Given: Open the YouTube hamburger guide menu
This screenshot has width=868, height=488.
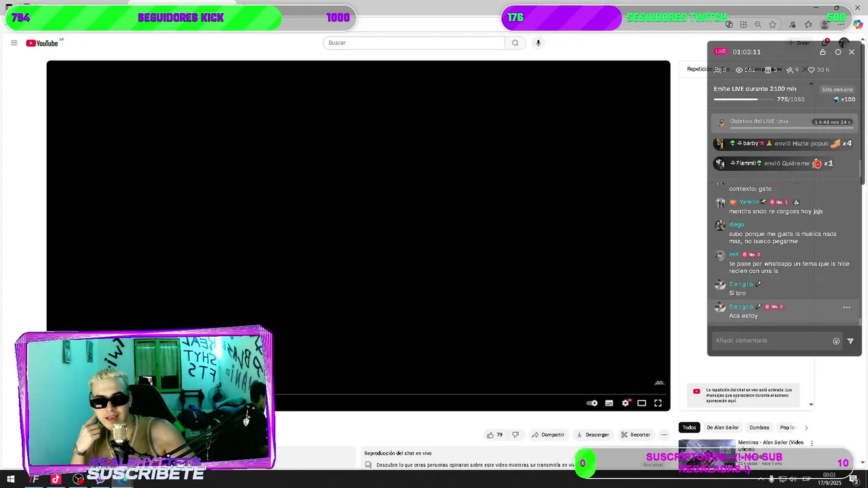Looking at the screenshot, I should click(14, 43).
